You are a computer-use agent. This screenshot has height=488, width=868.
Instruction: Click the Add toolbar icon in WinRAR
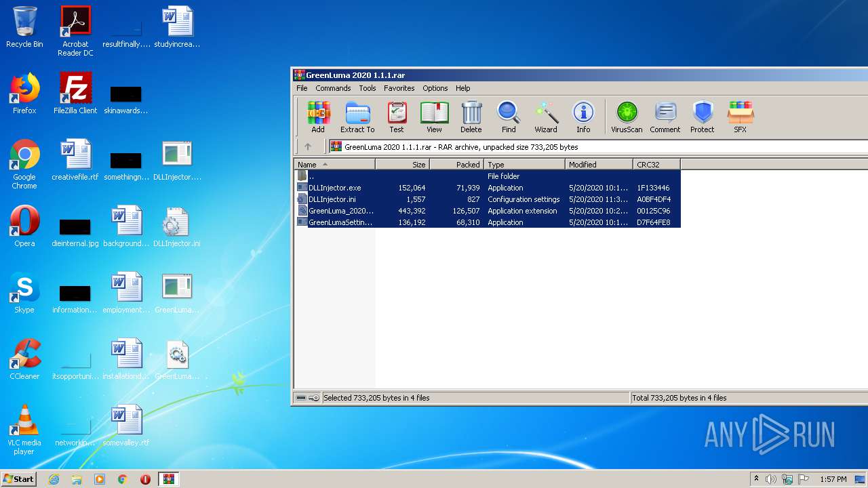pos(318,117)
